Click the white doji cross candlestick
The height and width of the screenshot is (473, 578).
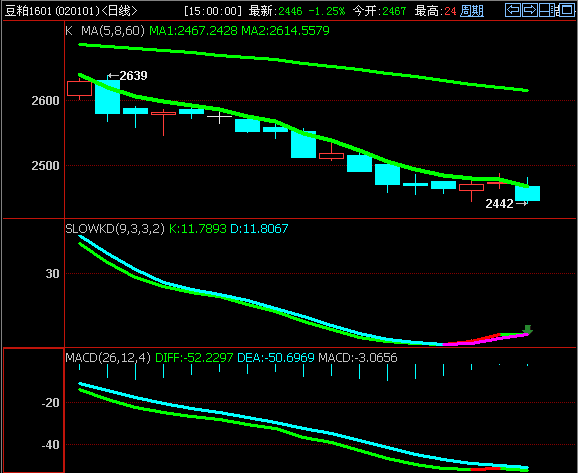[x=219, y=116]
